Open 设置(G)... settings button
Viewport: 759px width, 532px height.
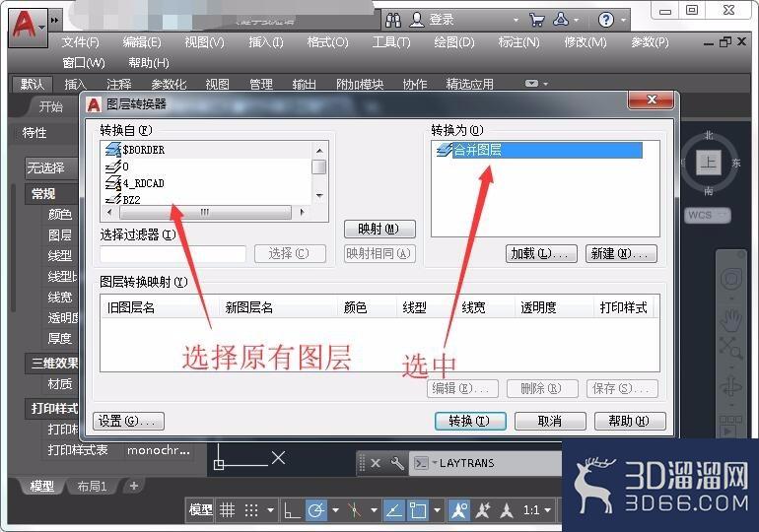click(x=128, y=421)
